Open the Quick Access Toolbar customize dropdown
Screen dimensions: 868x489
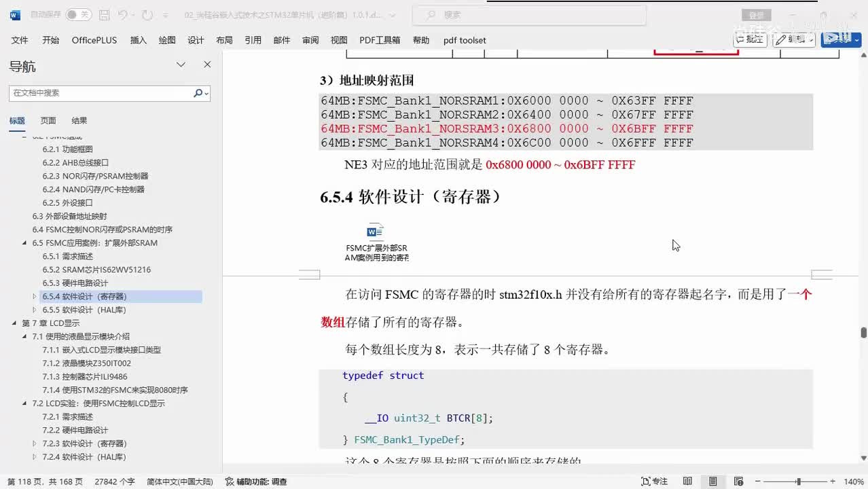point(166,14)
